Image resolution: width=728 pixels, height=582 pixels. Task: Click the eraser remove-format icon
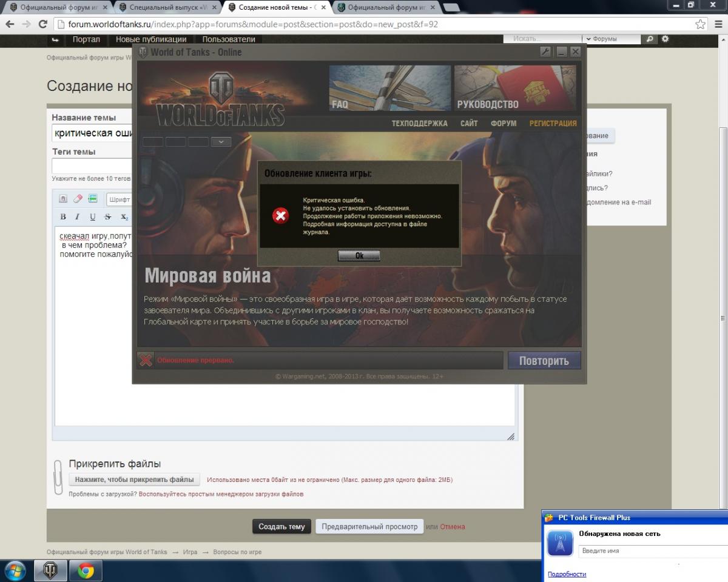(x=78, y=199)
